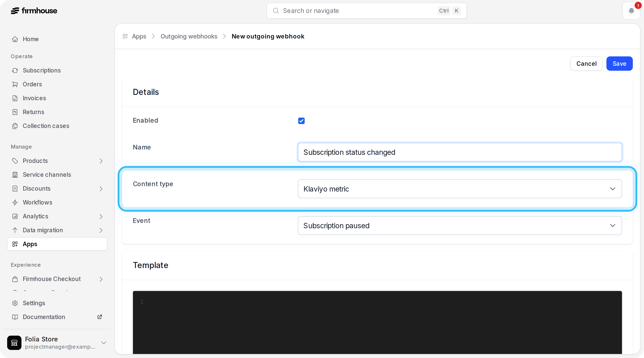Open Subscriptions page
Screen dimensions: 644x358
[x=57, y=70]
